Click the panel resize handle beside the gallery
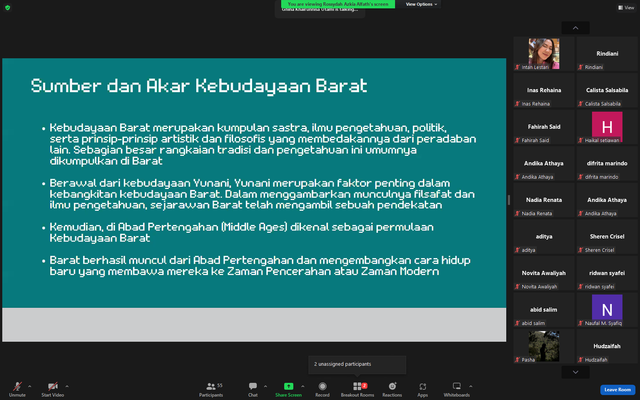The height and width of the screenshot is (400, 640). pos(509,200)
